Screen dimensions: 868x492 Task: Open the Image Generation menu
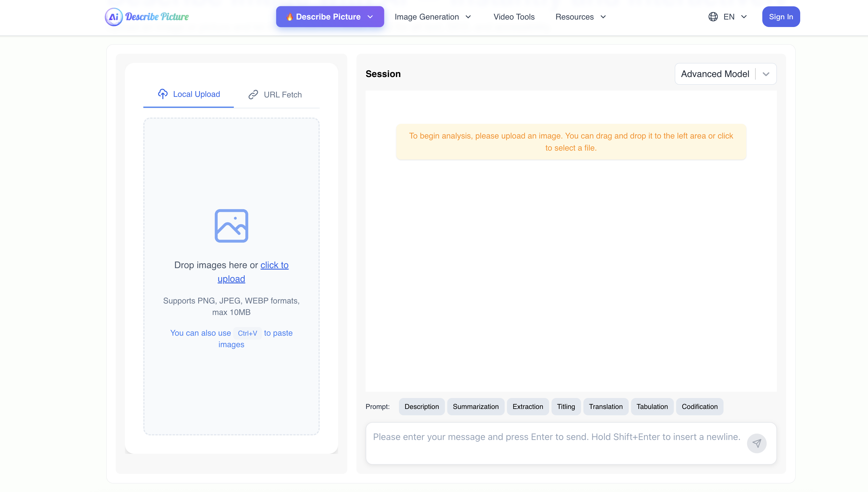coord(433,17)
